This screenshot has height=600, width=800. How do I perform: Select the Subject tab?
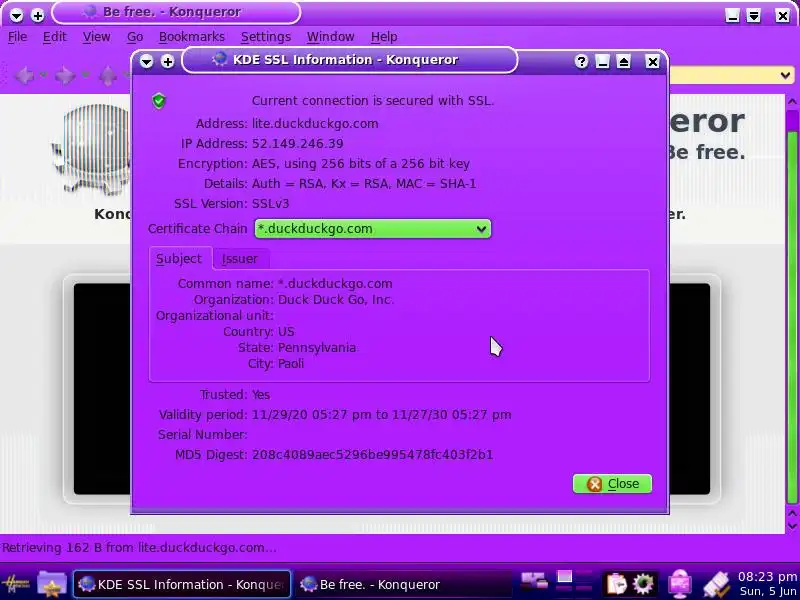click(x=179, y=259)
